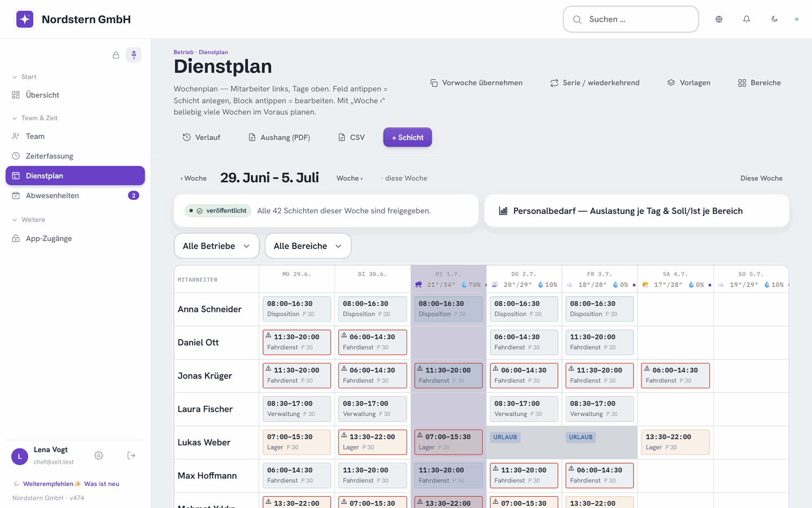Expand Personalbedarf Auslastung panel

coord(637,211)
